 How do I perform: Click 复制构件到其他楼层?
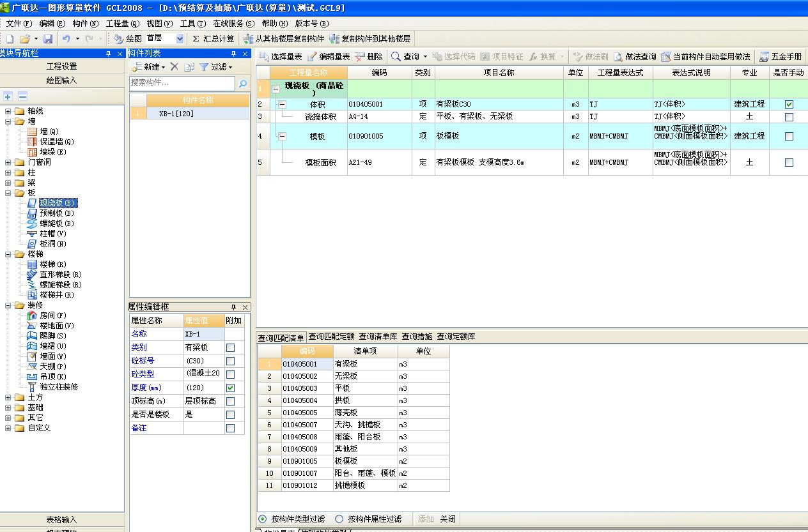tap(370, 39)
